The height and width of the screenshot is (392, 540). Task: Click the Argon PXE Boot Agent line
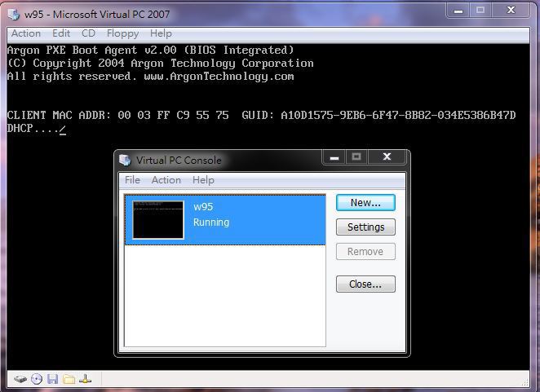point(150,51)
